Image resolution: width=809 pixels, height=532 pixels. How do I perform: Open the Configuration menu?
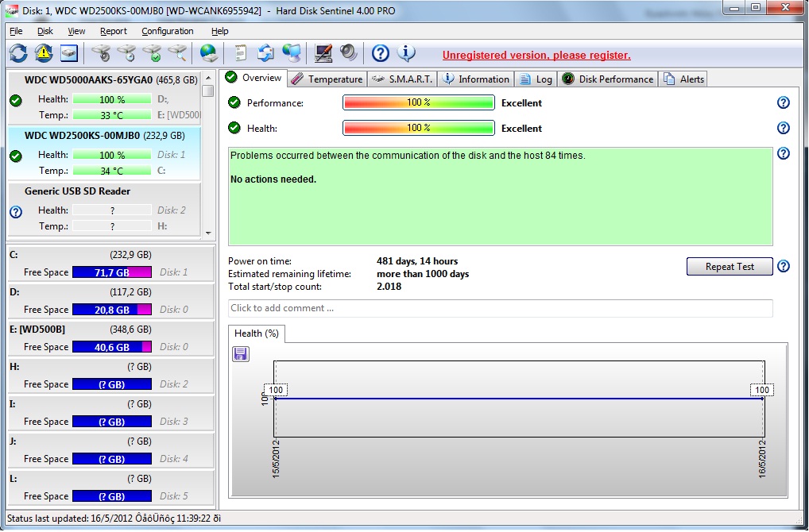pos(168,31)
